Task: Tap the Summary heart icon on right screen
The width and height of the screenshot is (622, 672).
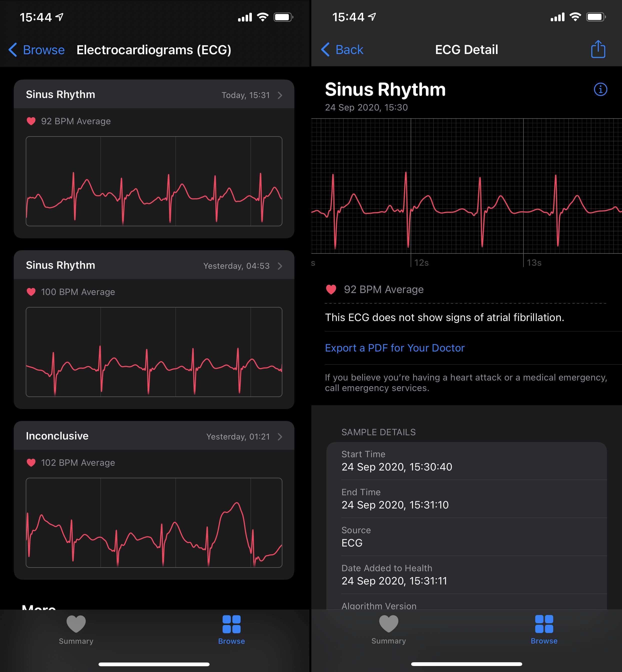Action: [x=388, y=623]
